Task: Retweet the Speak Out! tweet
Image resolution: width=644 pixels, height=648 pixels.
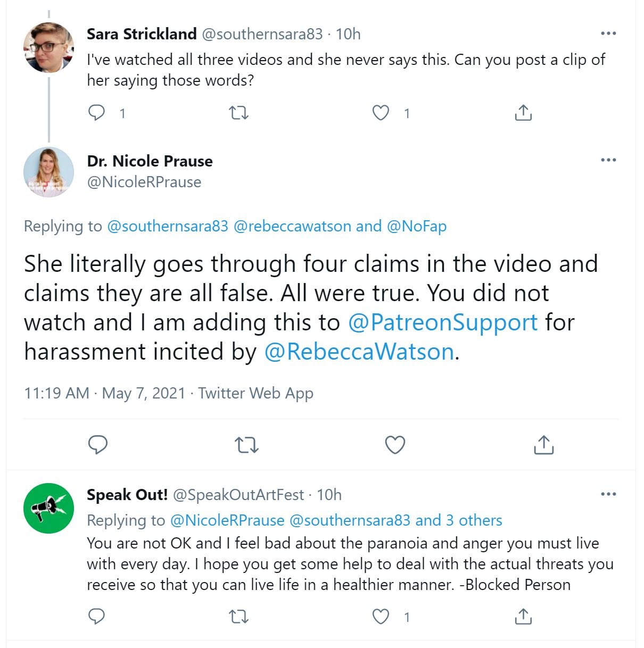Action: (238, 617)
